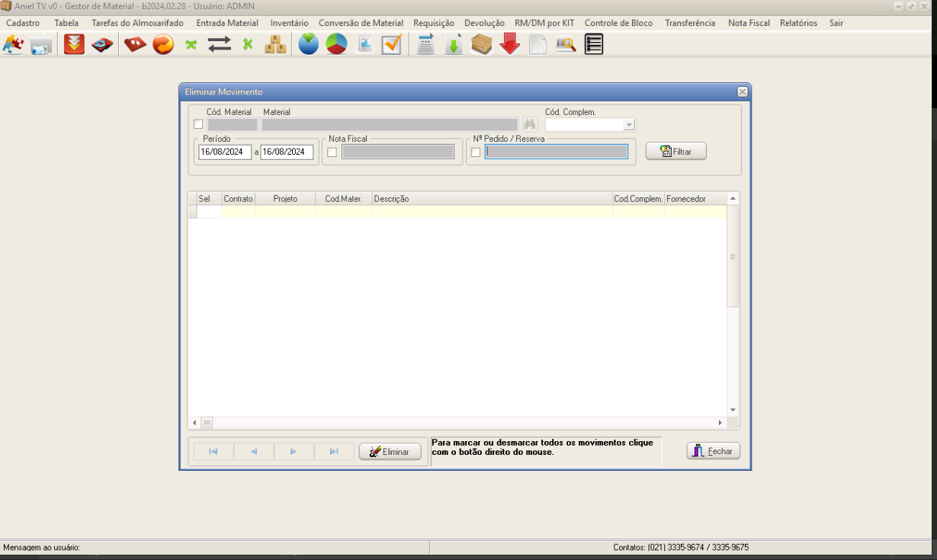
Task: Open the Inventário menu
Action: (289, 23)
